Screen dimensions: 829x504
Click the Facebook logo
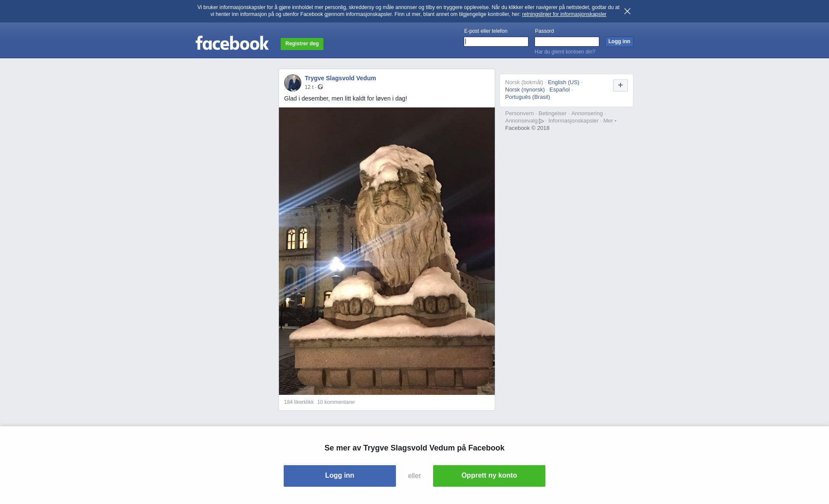[232, 43]
